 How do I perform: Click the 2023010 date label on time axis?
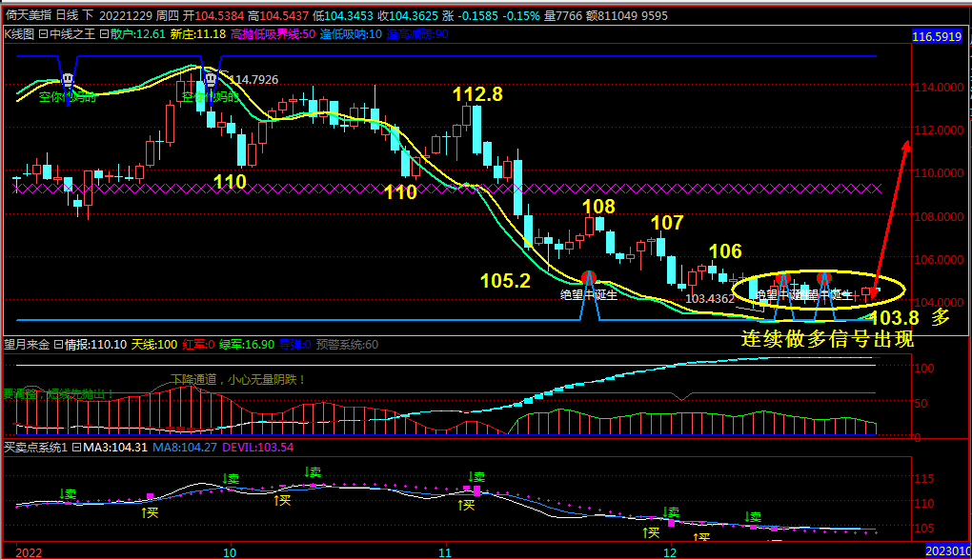pyautogui.click(x=947, y=551)
